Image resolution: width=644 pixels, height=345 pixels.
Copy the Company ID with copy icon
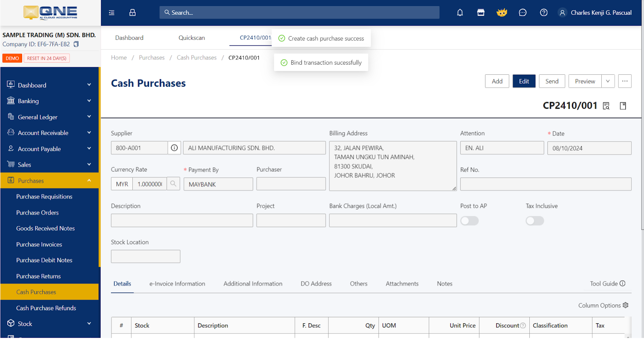point(76,44)
